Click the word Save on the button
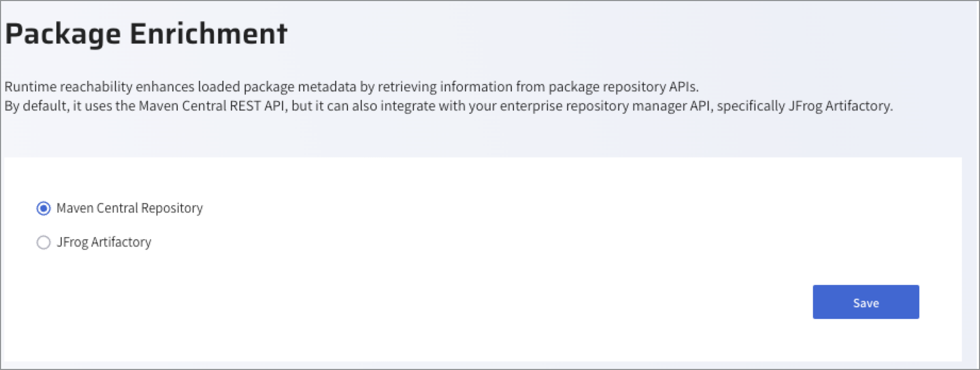980x370 pixels. coord(866,302)
